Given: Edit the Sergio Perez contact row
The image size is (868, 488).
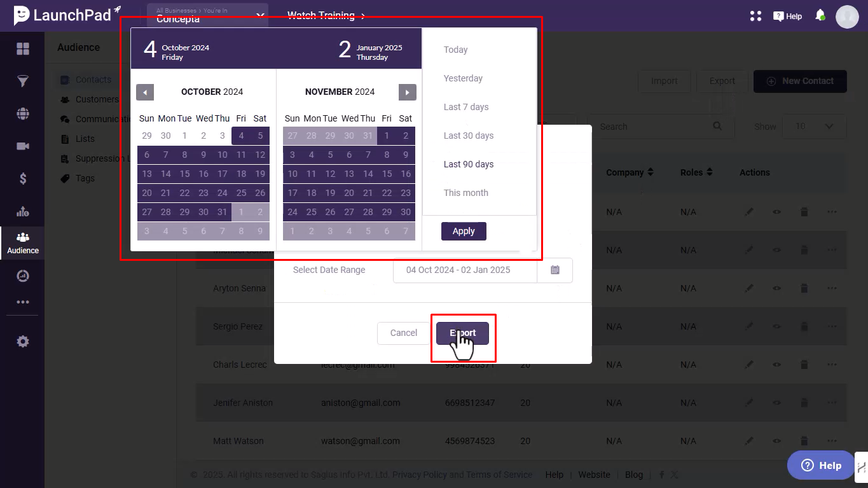Looking at the screenshot, I should coord(749,326).
